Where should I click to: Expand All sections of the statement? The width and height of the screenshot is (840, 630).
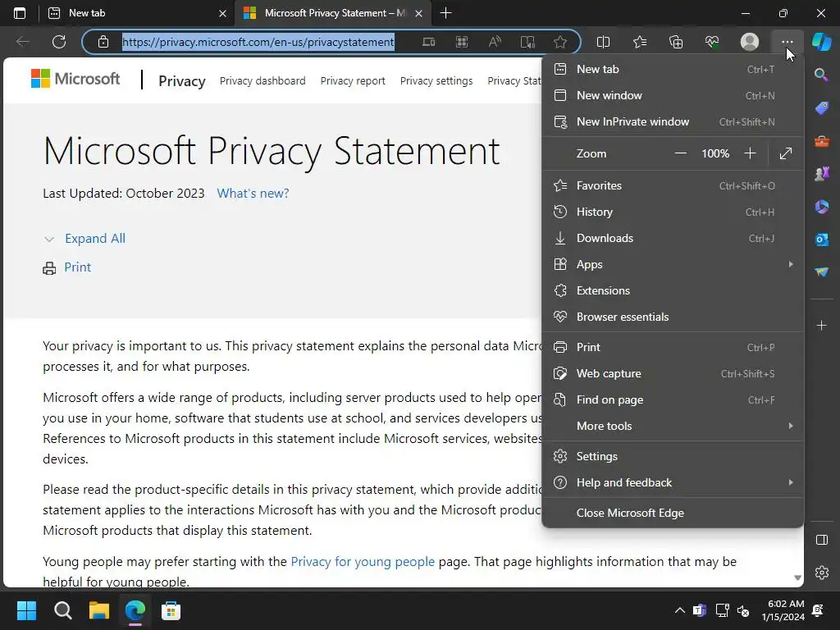[x=95, y=239]
